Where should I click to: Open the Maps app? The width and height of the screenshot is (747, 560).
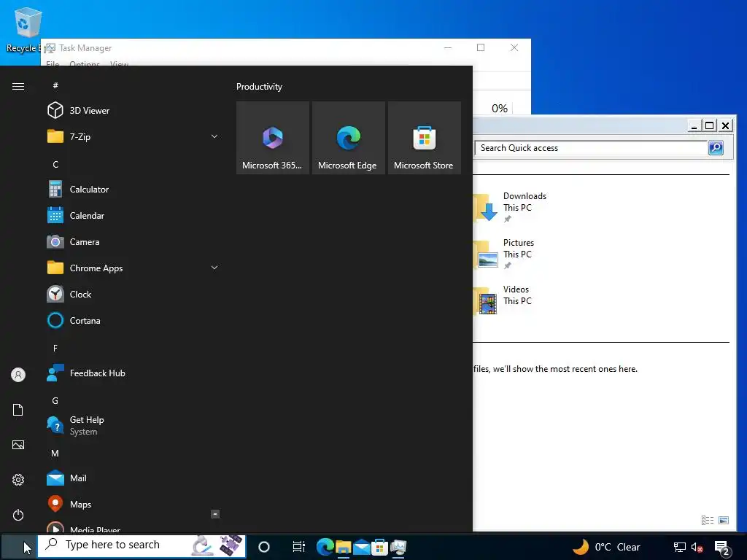pyautogui.click(x=132, y=505)
